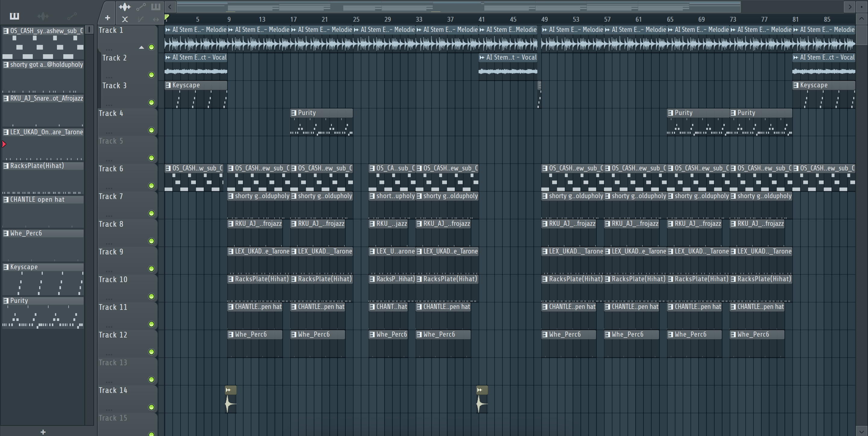Collapse the Track 1 group with the triangle

(142, 48)
